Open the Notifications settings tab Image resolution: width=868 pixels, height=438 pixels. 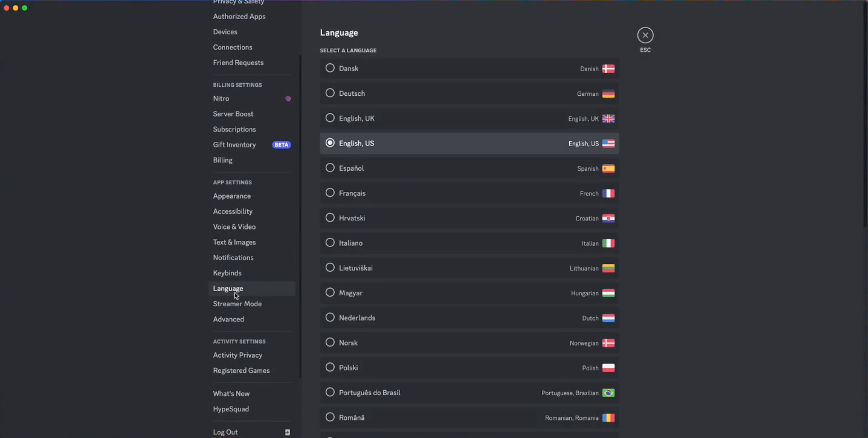click(x=233, y=257)
